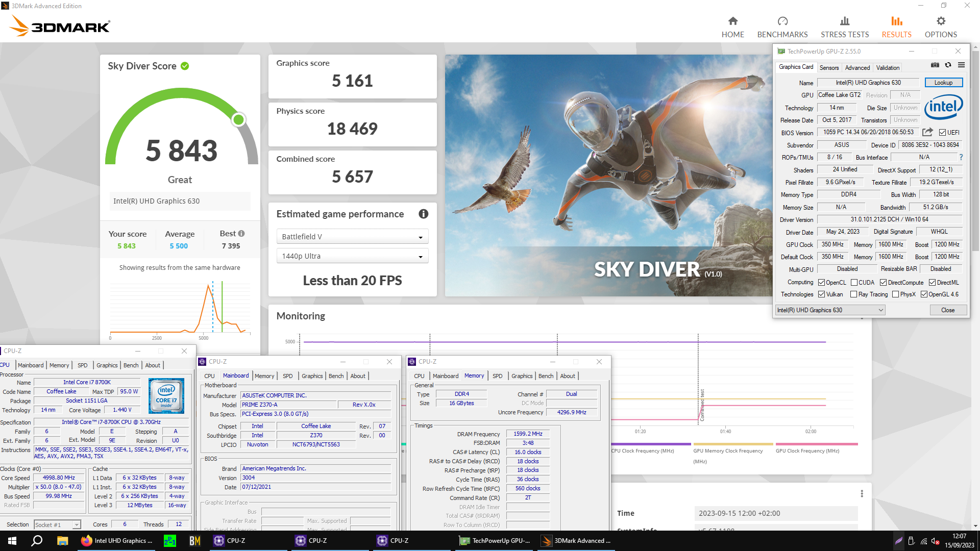
Task: Open the 1440p Ultra resolution dropdown
Action: coord(352,256)
